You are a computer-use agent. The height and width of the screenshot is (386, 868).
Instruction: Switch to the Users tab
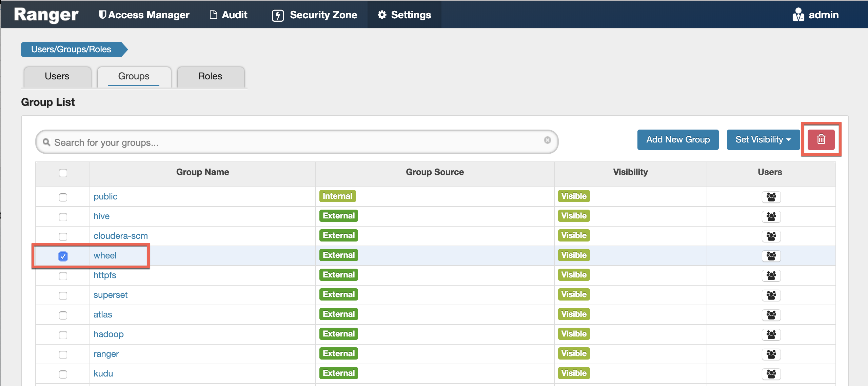click(x=57, y=76)
